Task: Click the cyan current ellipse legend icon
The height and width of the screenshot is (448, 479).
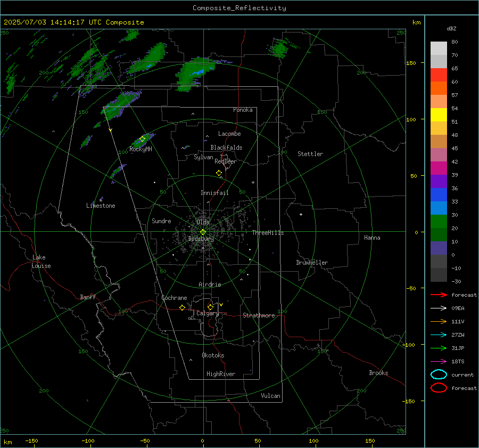Action: click(x=439, y=374)
